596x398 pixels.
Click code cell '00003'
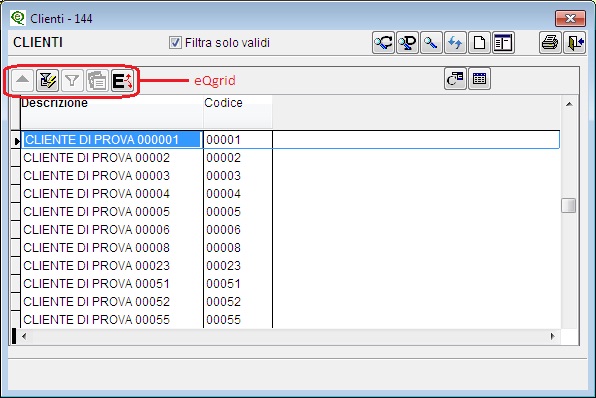[x=238, y=176]
